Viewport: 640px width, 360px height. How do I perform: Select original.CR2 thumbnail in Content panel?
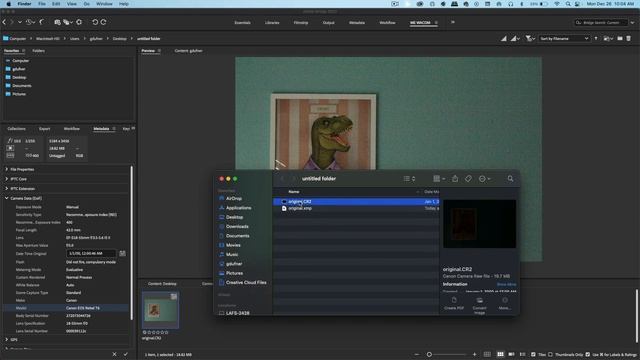click(x=160, y=310)
